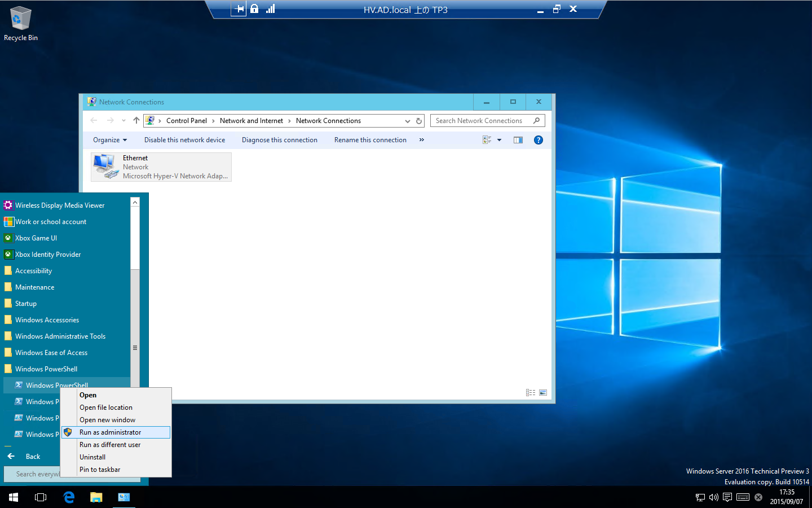The image size is (812, 508).
Task: Open the Recycle Bin desktop icon
Action: coord(21,24)
